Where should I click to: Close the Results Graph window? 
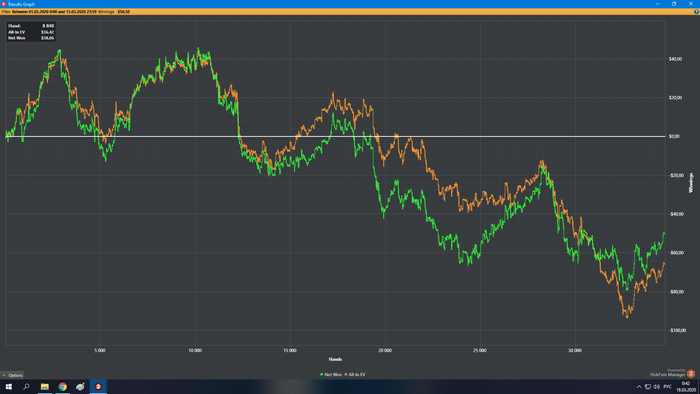[x=691, y=4]
